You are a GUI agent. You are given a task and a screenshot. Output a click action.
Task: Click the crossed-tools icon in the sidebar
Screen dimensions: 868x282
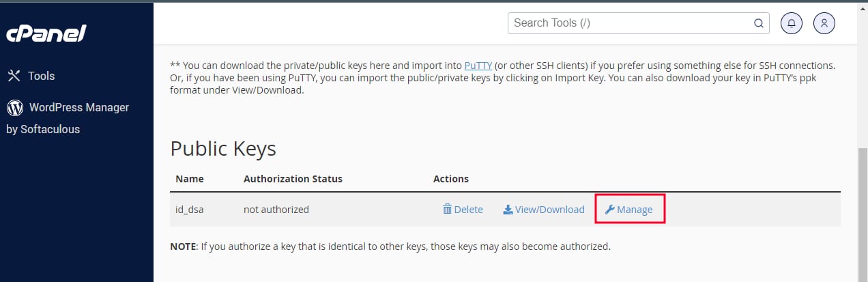14,76
